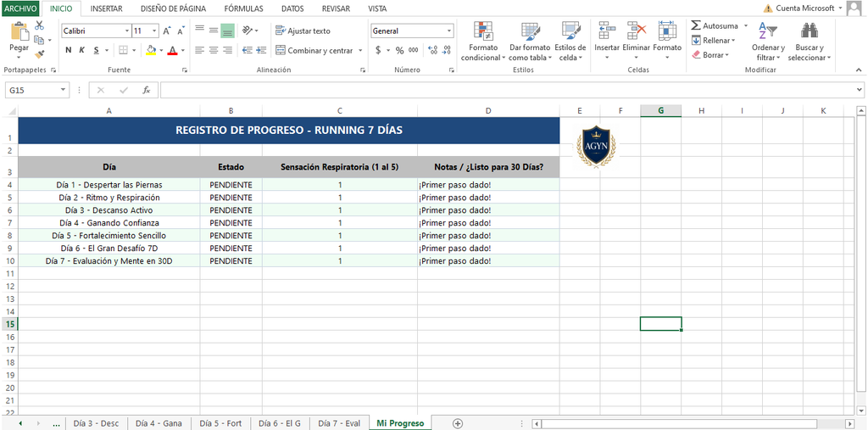Viewport: 868px width, 430px height.
Task: Toggle underline S formatting
Action: coord(97,50)
